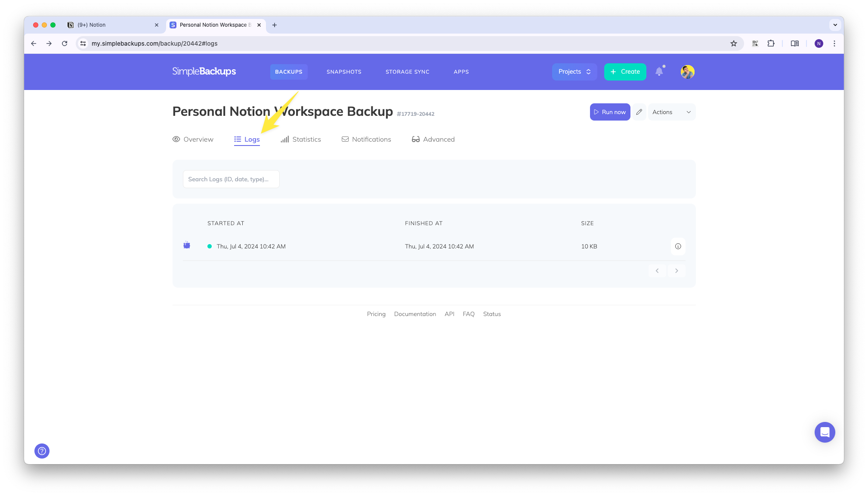Click the Run now button
The width and height of the screenshot is (868, 496).
point(610,112)
